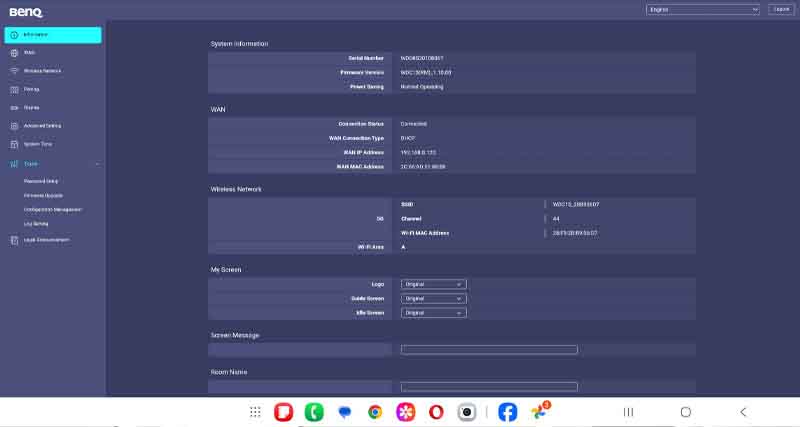800x427 pixels.
Task: Open Configuration Management under Tools
Action: [53, 210]
